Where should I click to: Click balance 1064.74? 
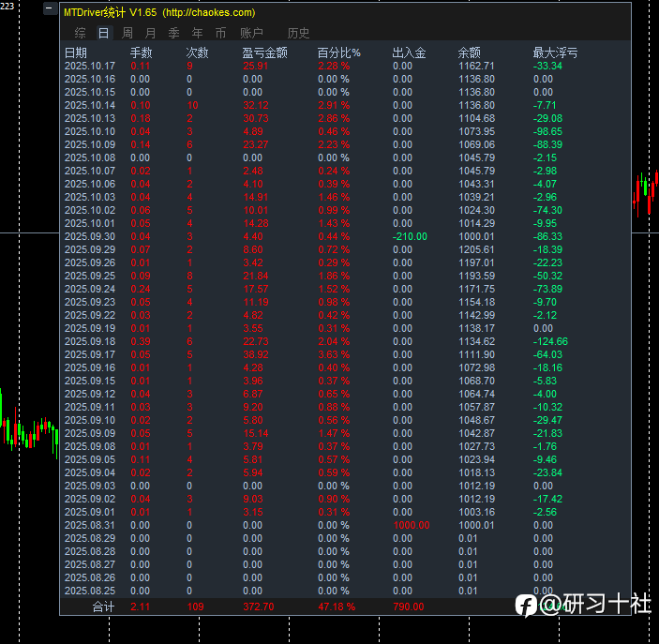[476, 394]
